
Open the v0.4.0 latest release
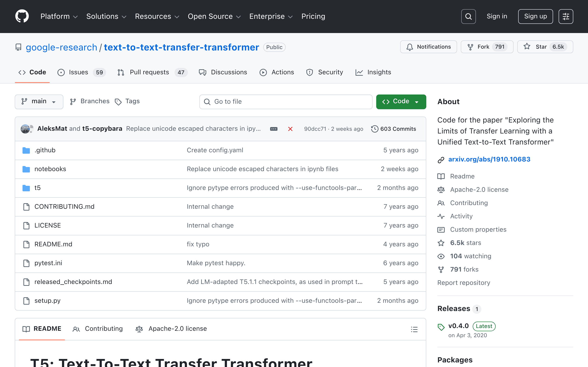(458, 326)
